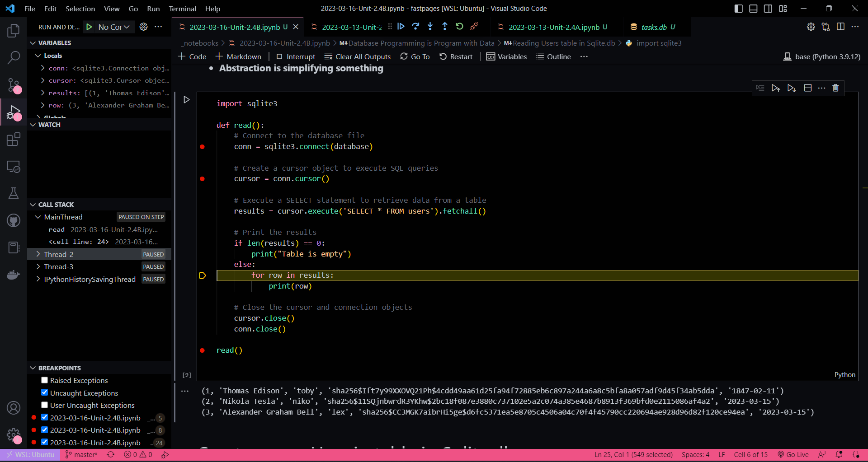Expand the conn variable
The height and width of the screenshot is (462, 868).
42,68
